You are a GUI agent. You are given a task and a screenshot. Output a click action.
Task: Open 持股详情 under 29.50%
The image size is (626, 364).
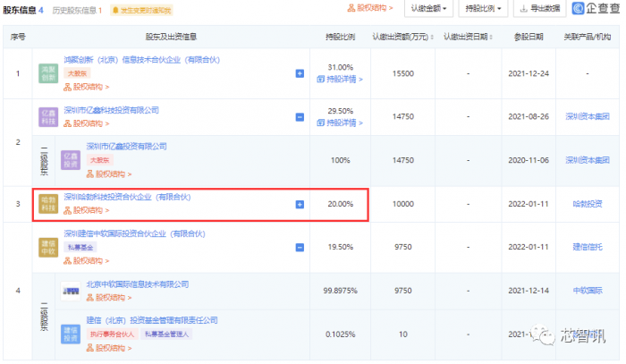[x=340, y=123]
